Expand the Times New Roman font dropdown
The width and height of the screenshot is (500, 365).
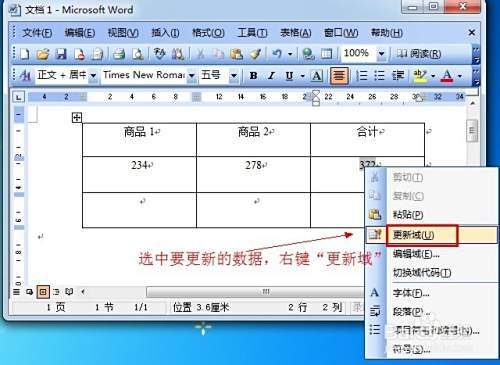[x=192, y=76]
